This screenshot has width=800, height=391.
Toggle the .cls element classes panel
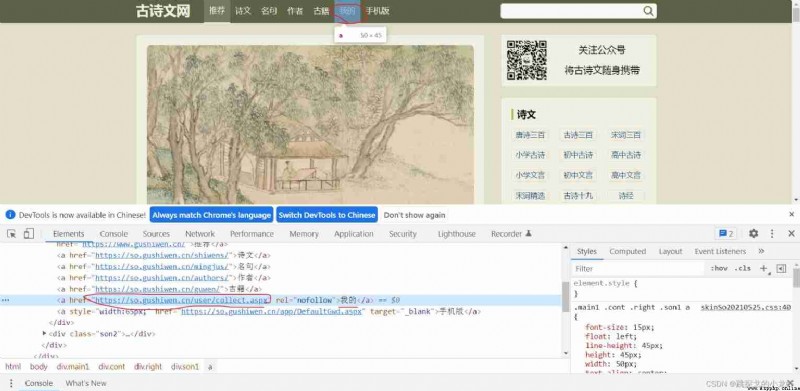click(742, 268)
